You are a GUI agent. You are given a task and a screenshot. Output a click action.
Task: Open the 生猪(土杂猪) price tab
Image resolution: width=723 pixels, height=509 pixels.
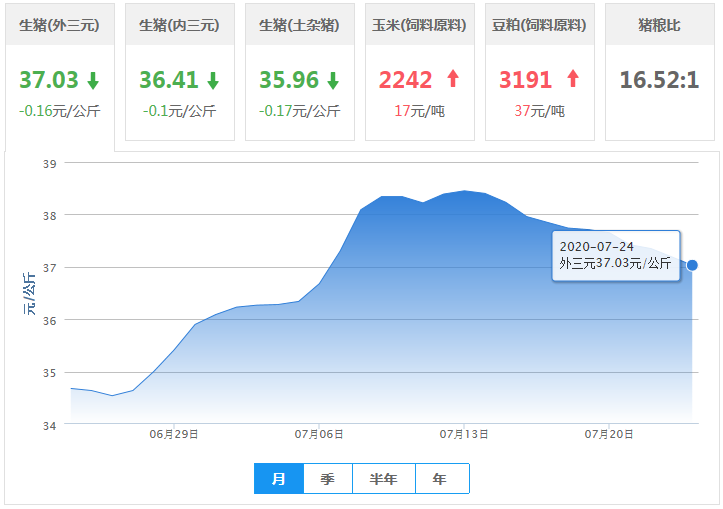click(x=300, y=25)
